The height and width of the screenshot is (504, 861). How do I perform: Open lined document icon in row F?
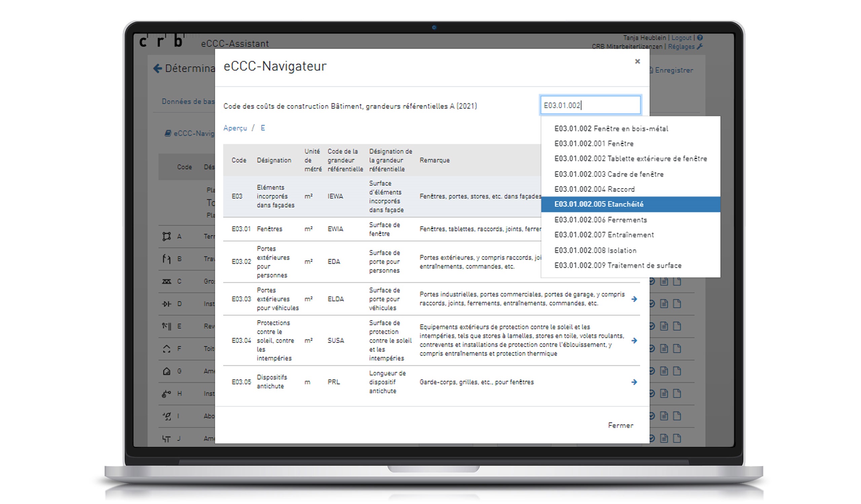pos(664,349)
